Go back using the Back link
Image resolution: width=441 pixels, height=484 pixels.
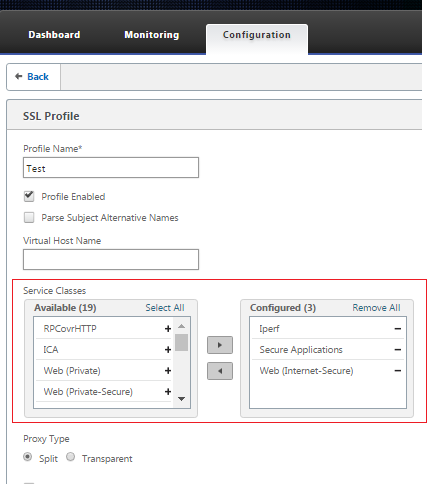pyautogui.click(x=38, y=77)
